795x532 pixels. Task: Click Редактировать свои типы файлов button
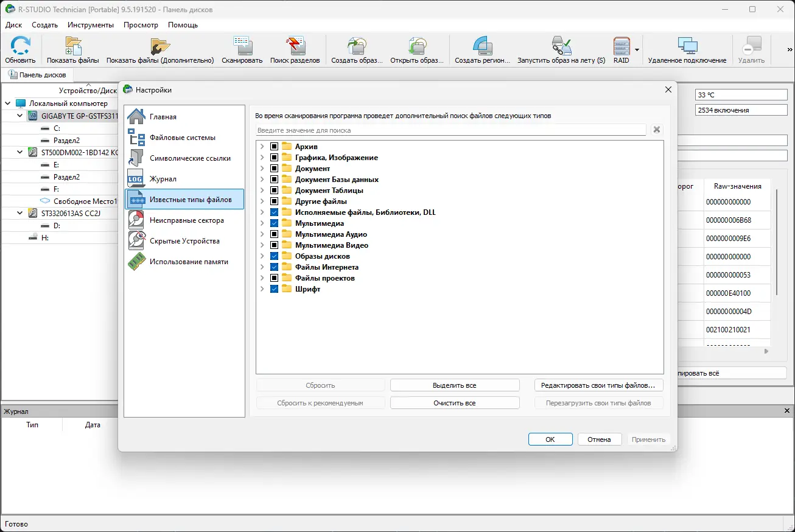(x=598, y=385)
